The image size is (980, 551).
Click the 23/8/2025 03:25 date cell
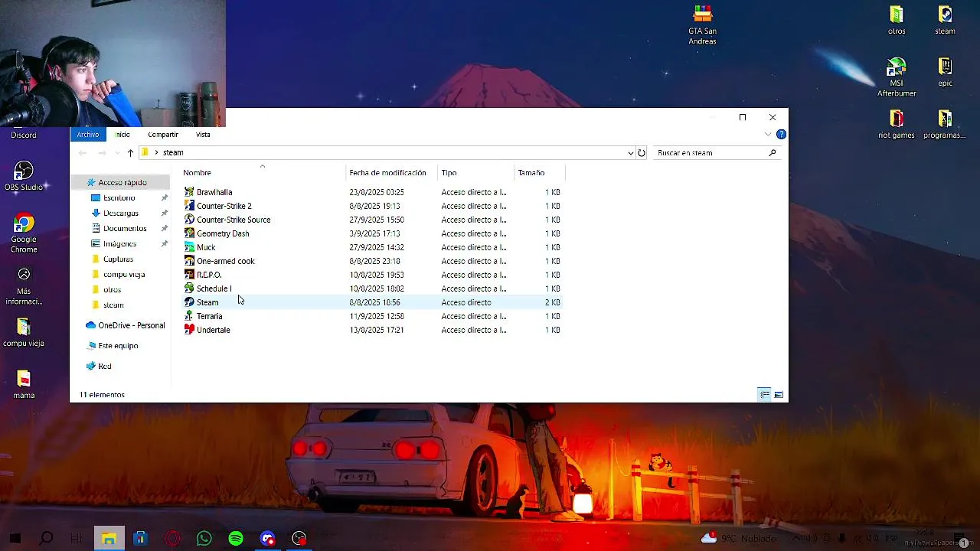pyautogui.click(x=377, y=192)
